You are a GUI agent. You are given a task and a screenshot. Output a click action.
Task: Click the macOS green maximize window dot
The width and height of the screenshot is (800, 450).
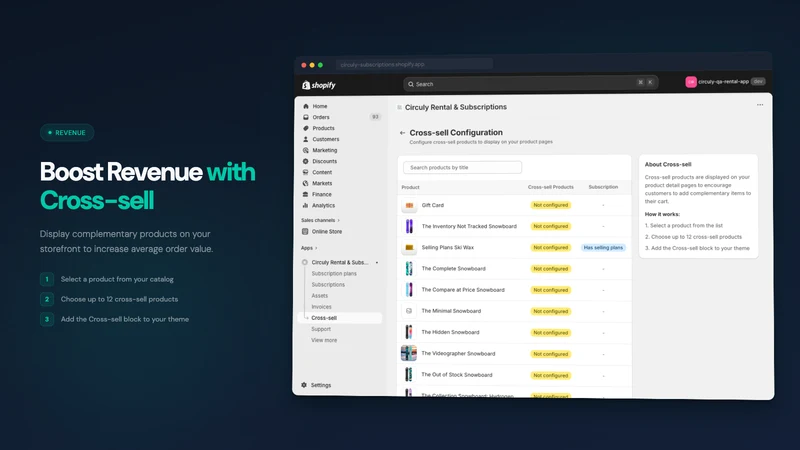click(320, 65)
